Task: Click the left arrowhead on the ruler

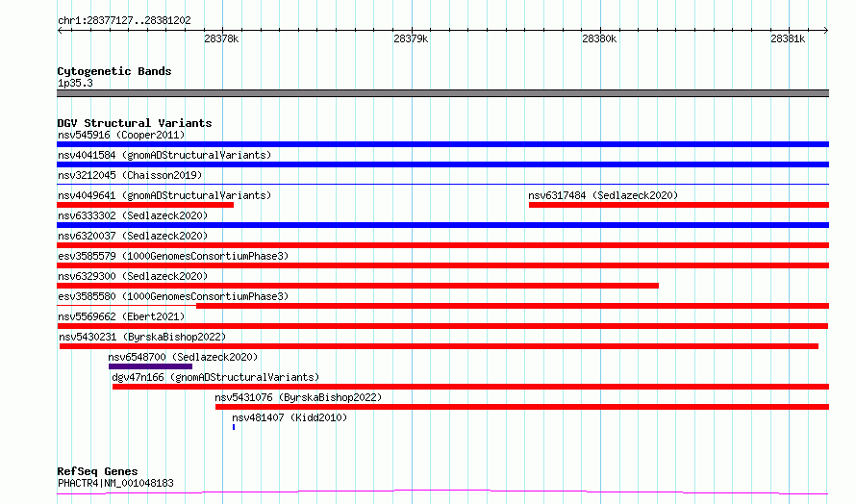Action: click(x=60, y=30)
